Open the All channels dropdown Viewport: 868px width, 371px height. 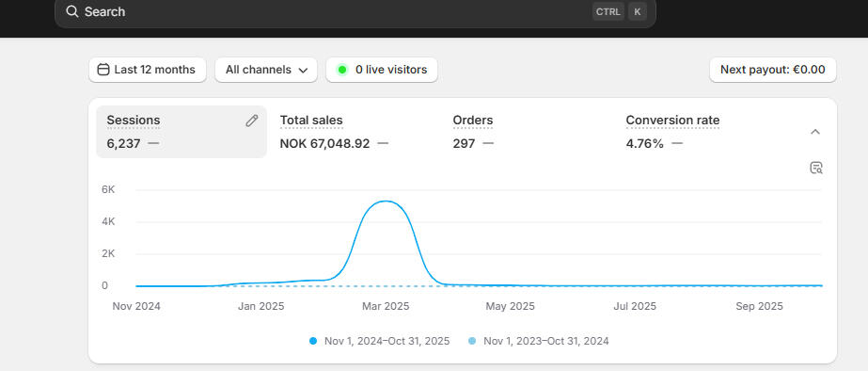pos(266,70)
